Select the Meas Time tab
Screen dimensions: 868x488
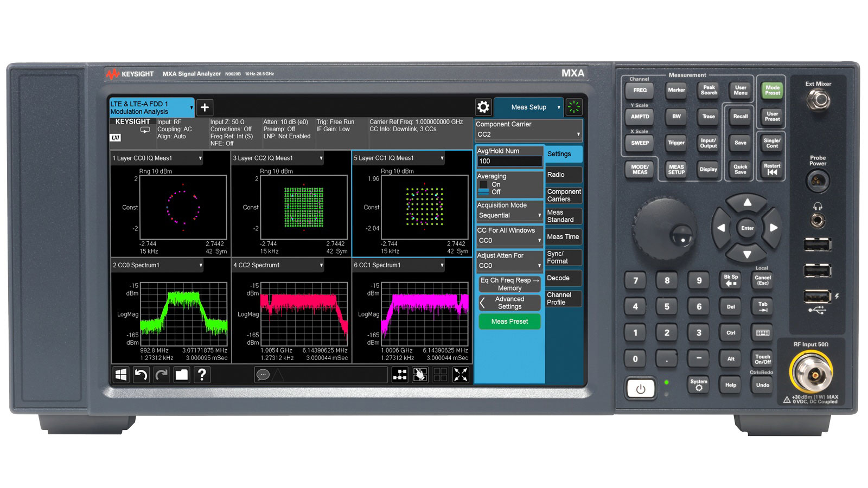point(563,237)
